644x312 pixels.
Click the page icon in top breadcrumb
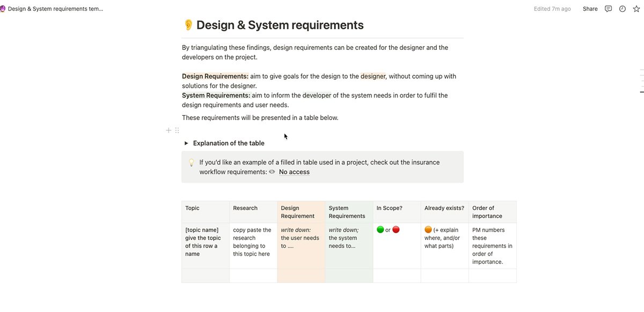(2, 9)
